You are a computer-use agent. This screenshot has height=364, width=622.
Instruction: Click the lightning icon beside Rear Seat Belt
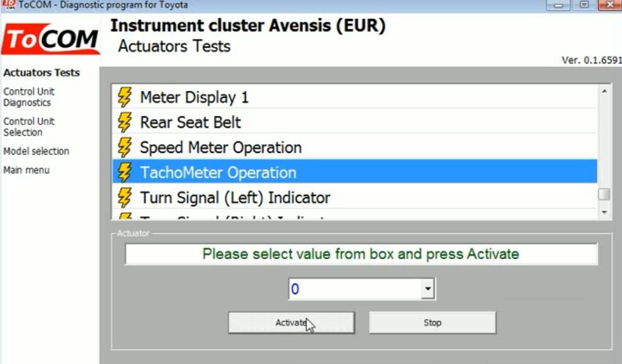click(x=124, y=122)
